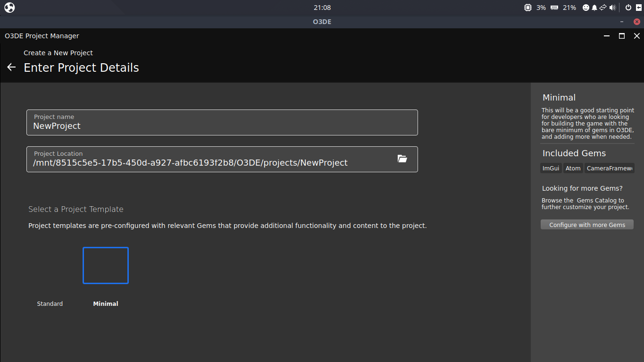Click the Atom gem tag

(x=573, y=168)
